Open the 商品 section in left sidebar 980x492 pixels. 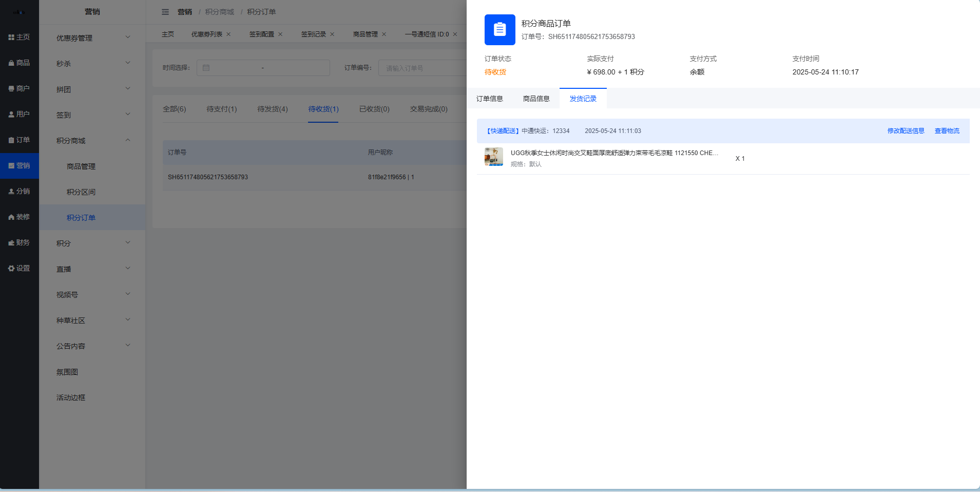click(19, 63)
